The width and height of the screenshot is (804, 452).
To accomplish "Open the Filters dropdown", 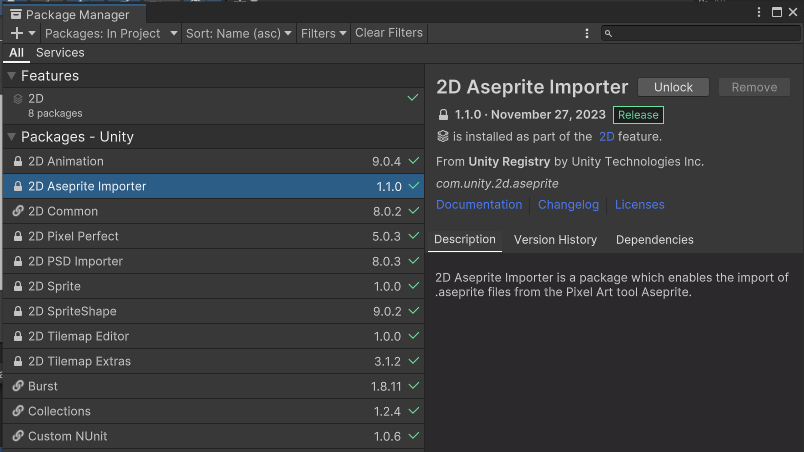I will click(x=323, y=33).
